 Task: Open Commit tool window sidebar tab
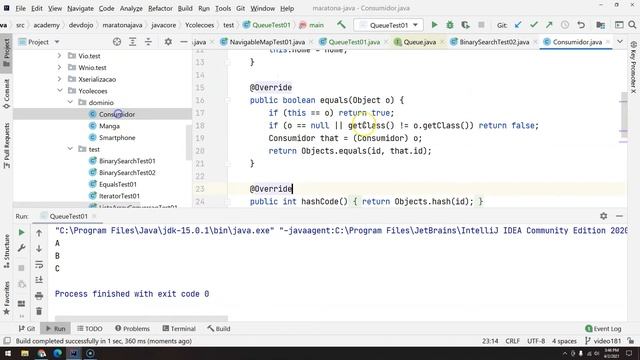click(7, 94)
